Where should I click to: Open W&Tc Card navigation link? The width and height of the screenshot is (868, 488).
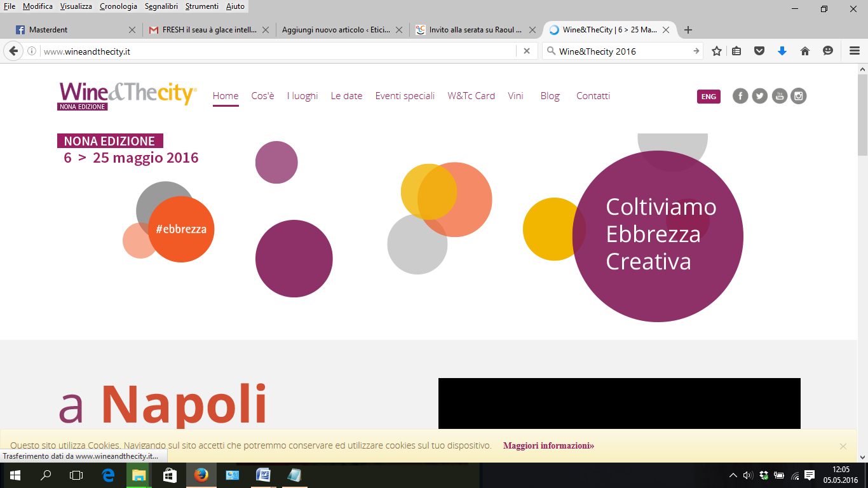coord(471,96)
